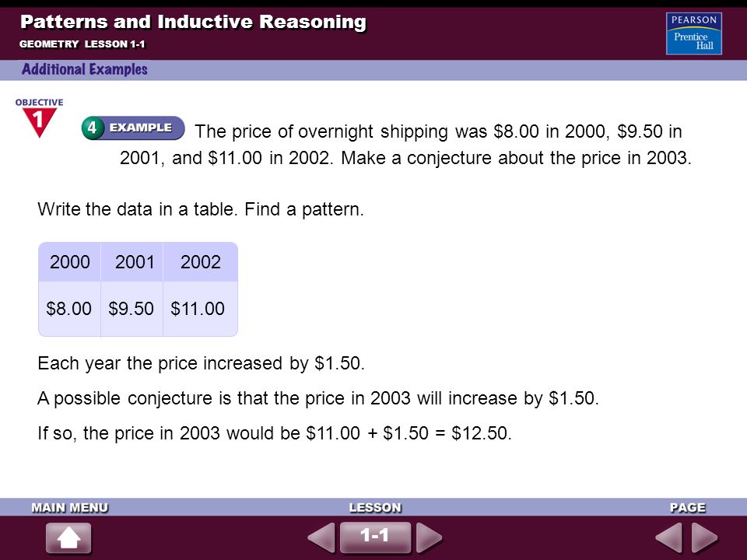Screen dimensions: 747x560
Task: Click the previous page arrow
Action: coord(669,538)
